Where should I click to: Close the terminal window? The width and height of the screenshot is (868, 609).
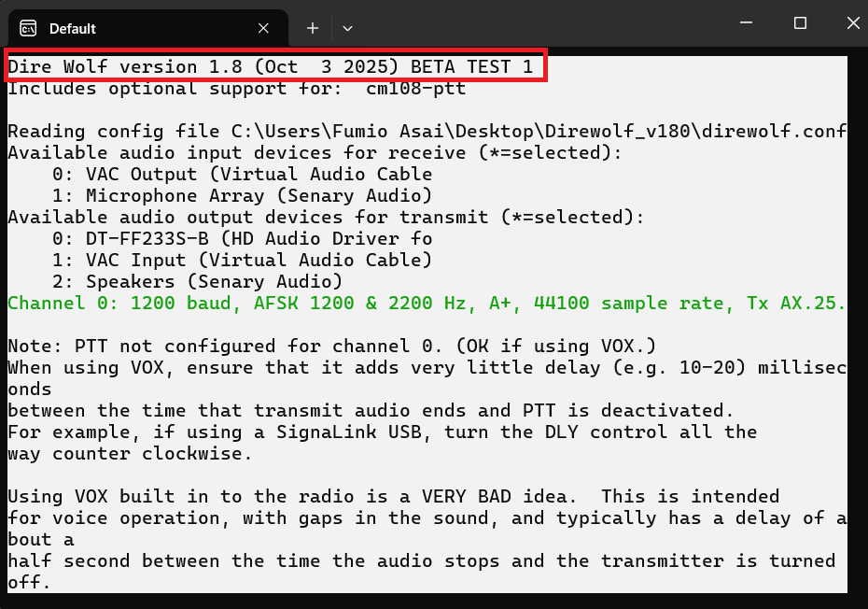point(853,22)
